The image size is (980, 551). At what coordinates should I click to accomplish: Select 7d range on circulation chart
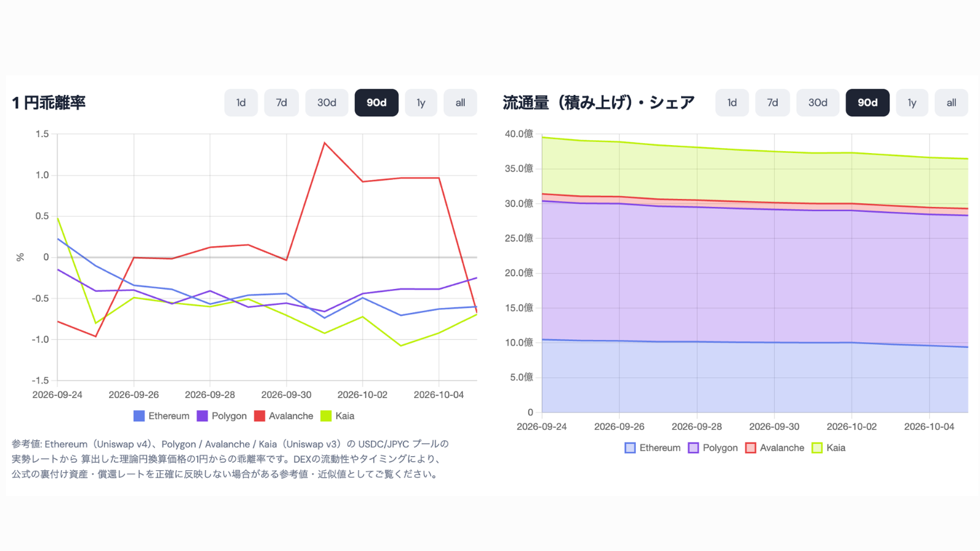click(x=772, y=103)
